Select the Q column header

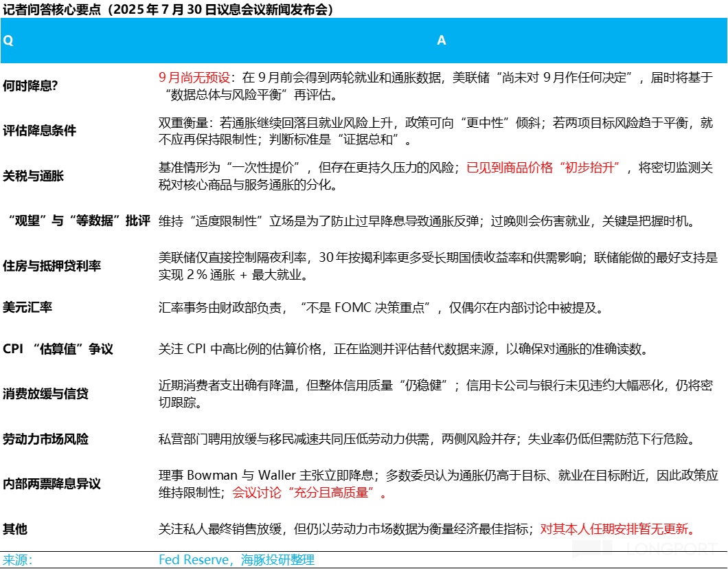point(8,41)
